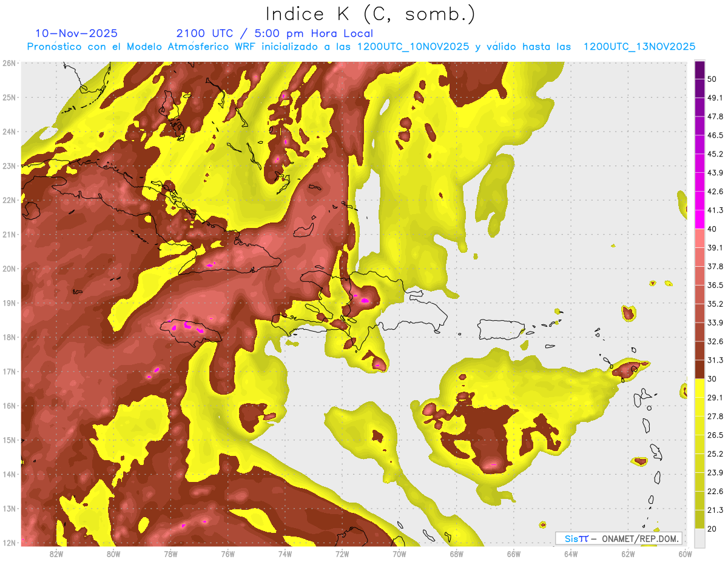Click the colorbar value label '33.9'

click(x=714, y=323)
